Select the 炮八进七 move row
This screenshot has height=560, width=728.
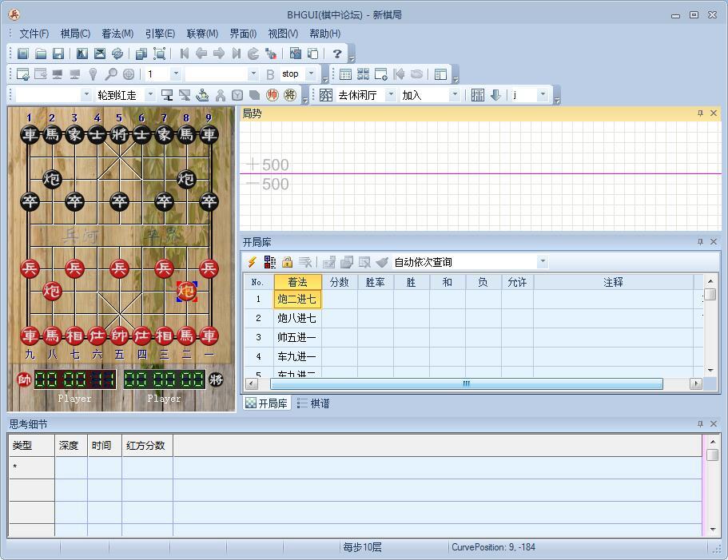[474, 318]
